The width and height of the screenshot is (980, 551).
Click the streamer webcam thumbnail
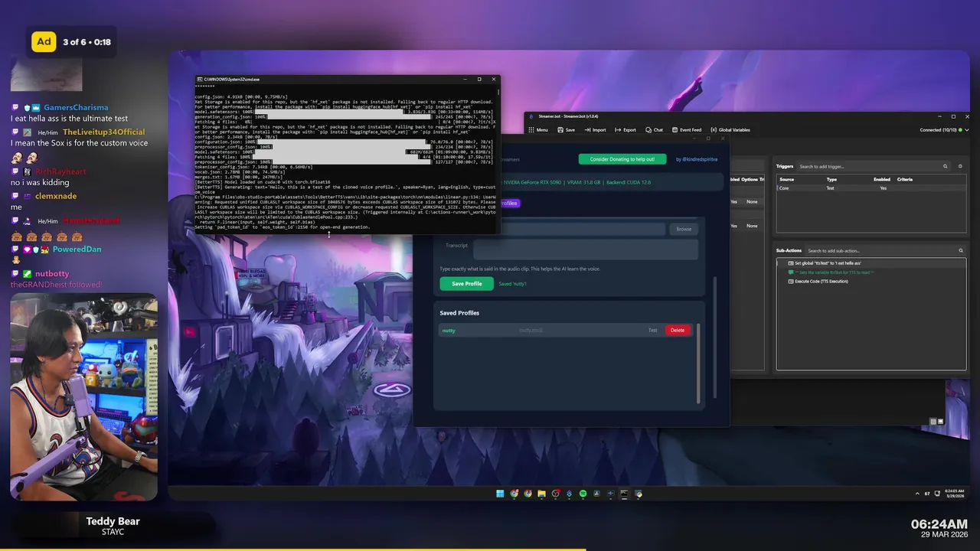click(x=84, y=396)
